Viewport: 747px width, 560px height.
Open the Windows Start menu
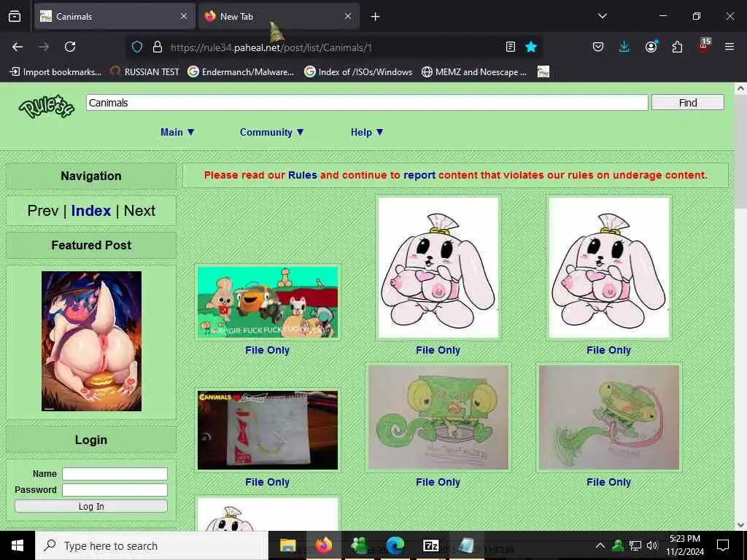pyautogui.click(x=18, y=545)
